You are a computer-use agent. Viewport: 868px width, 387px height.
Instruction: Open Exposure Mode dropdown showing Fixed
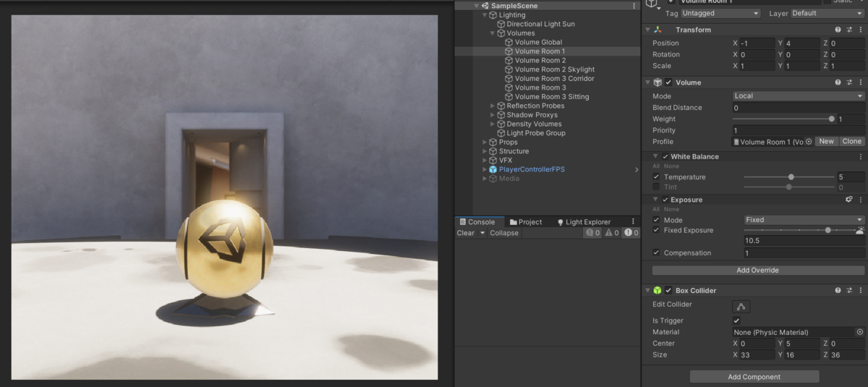coord(804,220)
